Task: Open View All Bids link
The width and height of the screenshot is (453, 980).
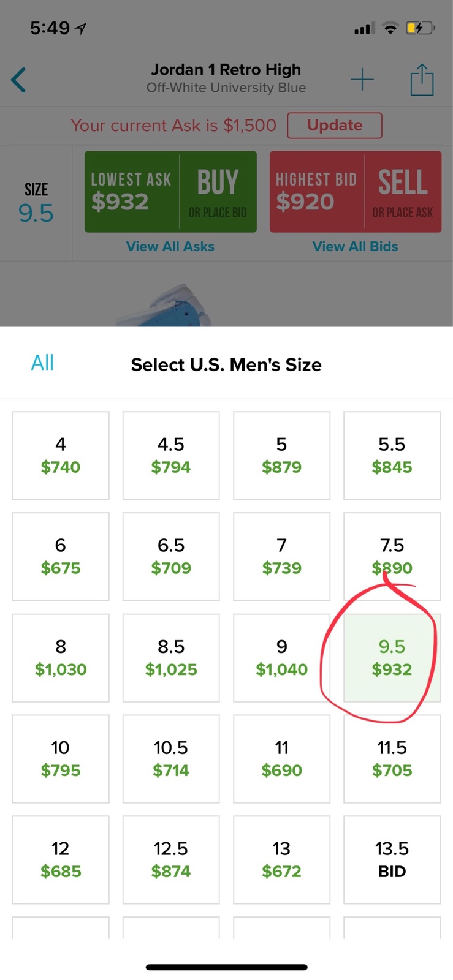Action: (x=355, y=246)
